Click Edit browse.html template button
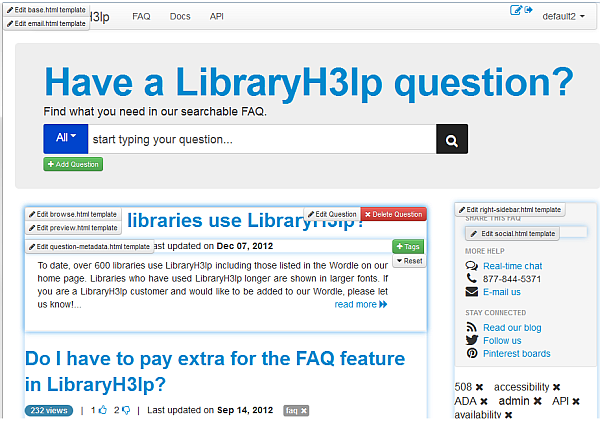This screenshot has height=421, width=600. point(73,214)
